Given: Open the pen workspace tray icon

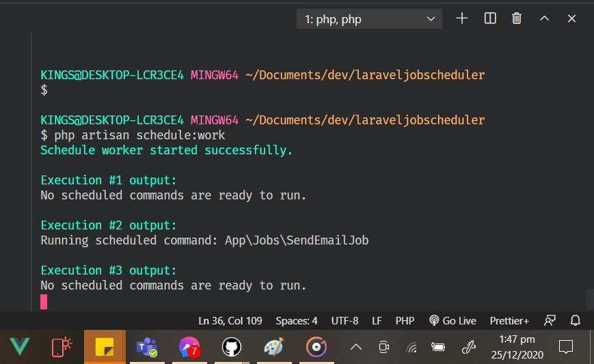Looking at the screenshot, I should (469, 347).
